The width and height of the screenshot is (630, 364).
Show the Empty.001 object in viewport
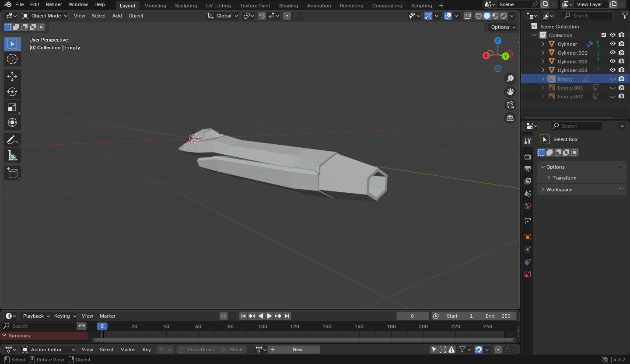(612, 88)
